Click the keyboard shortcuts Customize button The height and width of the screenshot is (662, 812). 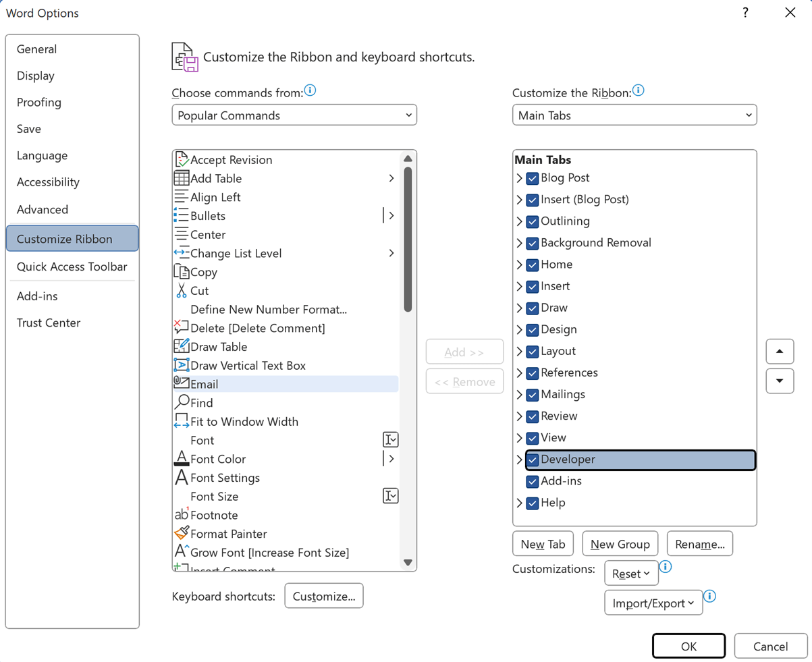point(324,597)
